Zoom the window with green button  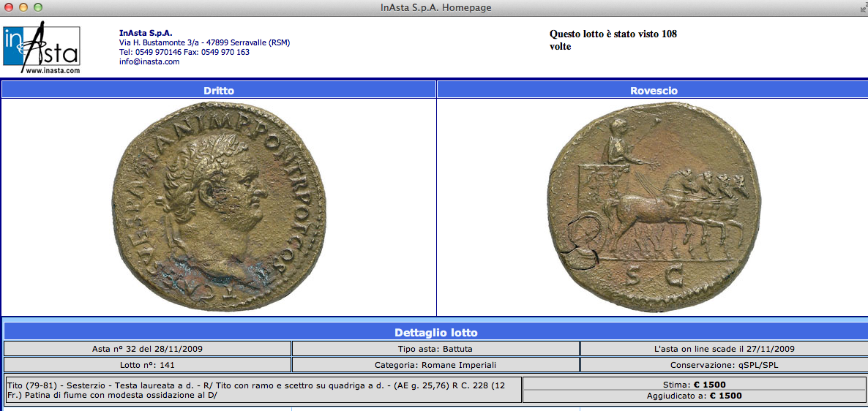click(x=38, y=7)
